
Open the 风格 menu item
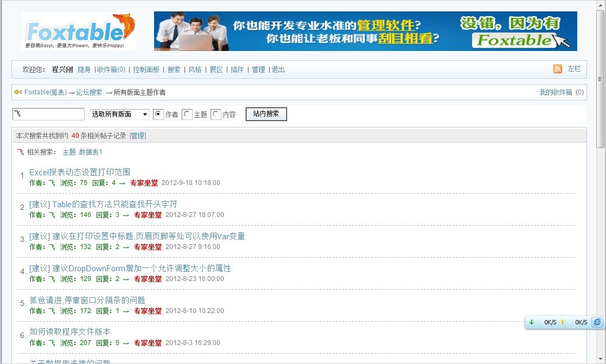(x=195, y=69)
